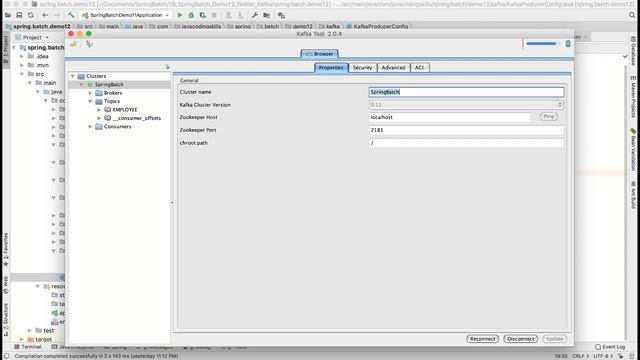Click the open folder icon in IntelliJ toolbar

click(8, 15)
